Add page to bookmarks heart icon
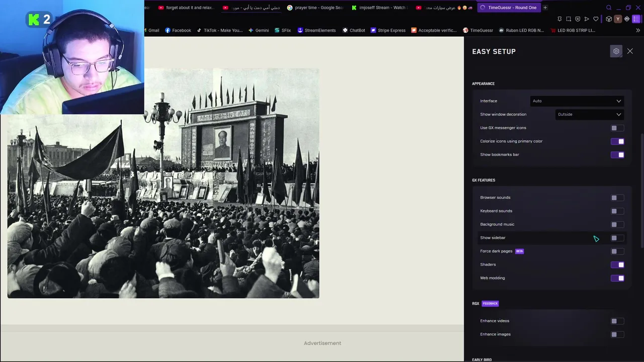644x362 pixels. (x=596, y=19)
